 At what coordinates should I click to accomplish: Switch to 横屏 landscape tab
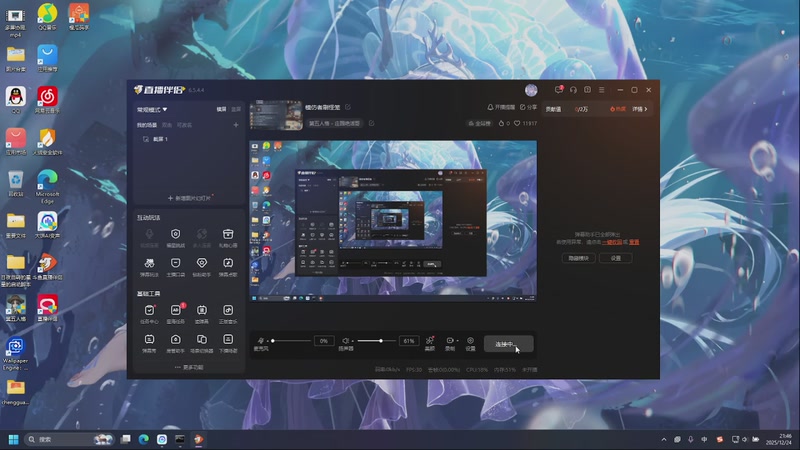point(221,109)
